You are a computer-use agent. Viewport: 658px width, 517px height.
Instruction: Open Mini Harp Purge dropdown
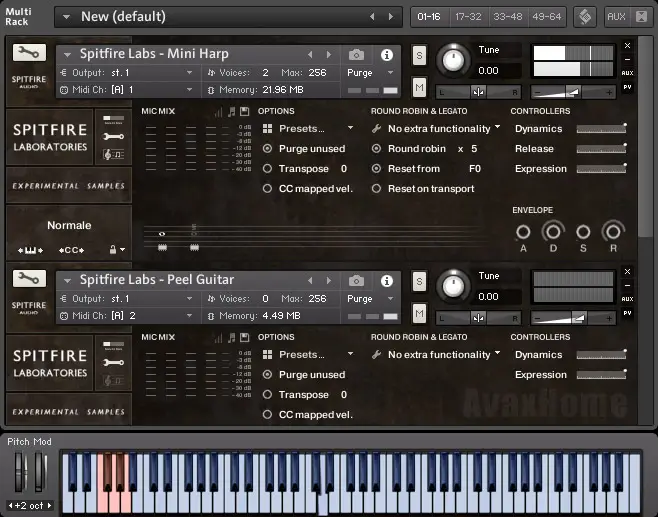(x=391, y=73)
